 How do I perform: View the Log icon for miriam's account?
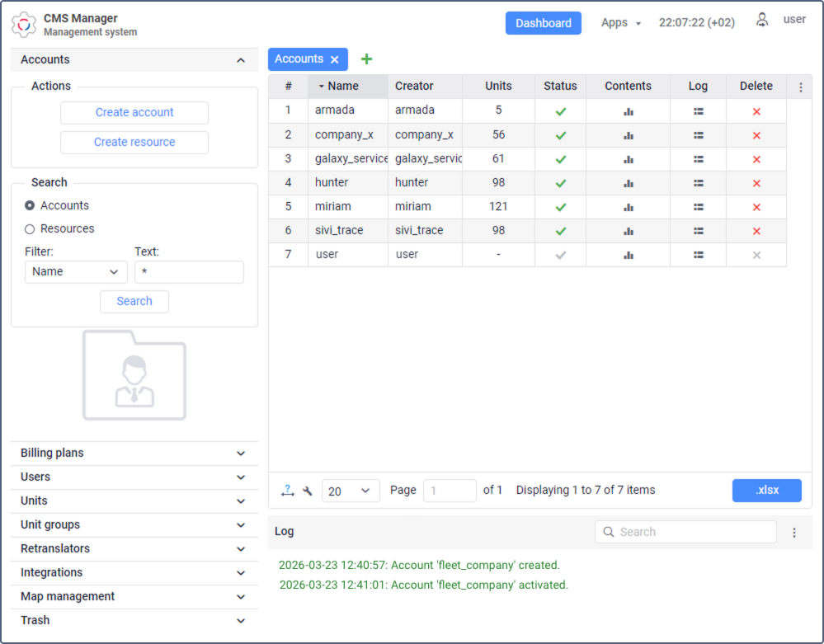click(x=698, y=206)
